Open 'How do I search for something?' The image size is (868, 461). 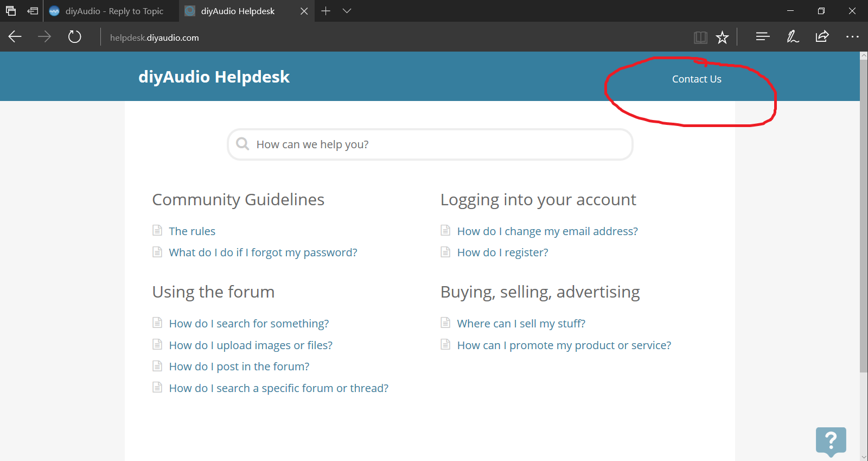pos(249,324)
